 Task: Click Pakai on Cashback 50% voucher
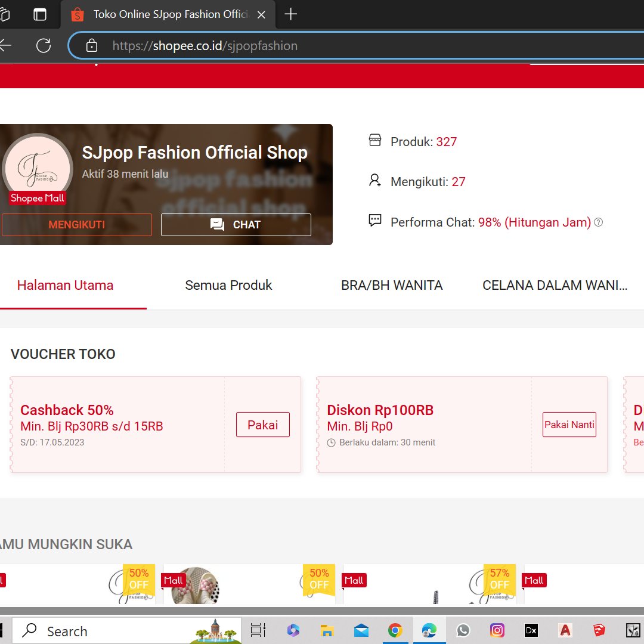click(263, 425)
